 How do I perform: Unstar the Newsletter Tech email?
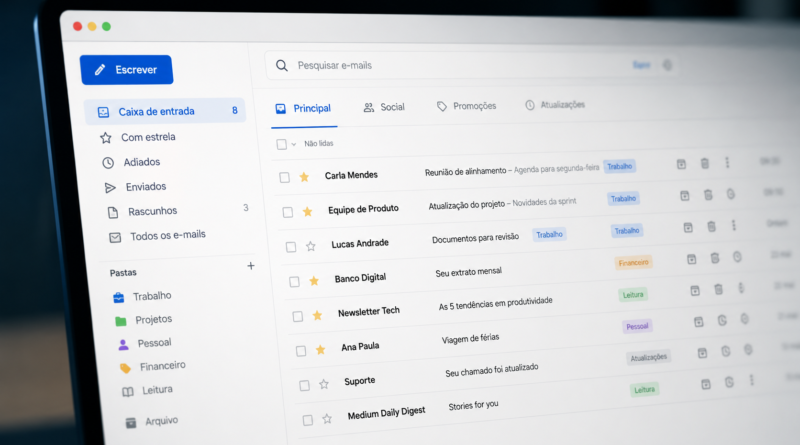317,315
